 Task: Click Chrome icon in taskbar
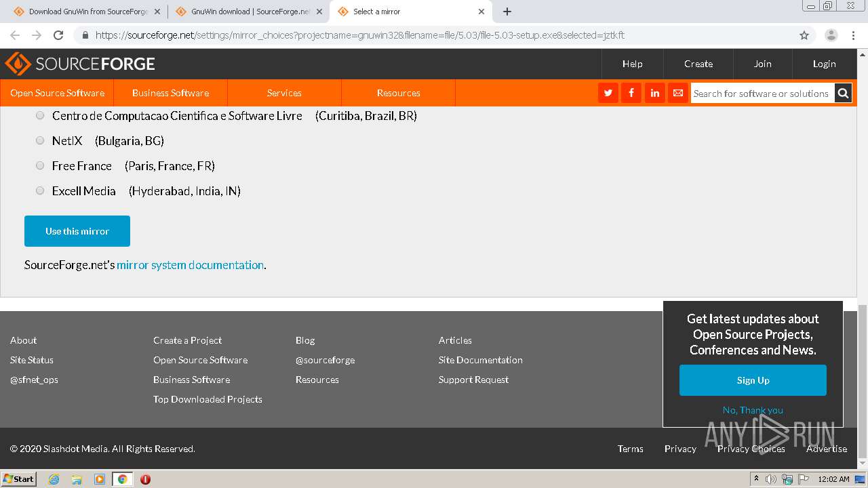pos(122,479)
